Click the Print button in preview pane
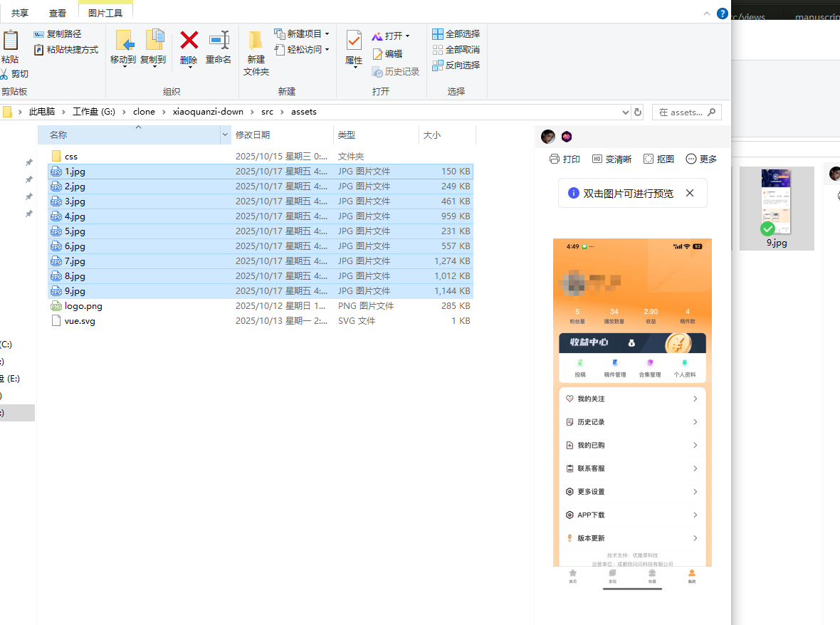840x625 pixels. point(565,159)
